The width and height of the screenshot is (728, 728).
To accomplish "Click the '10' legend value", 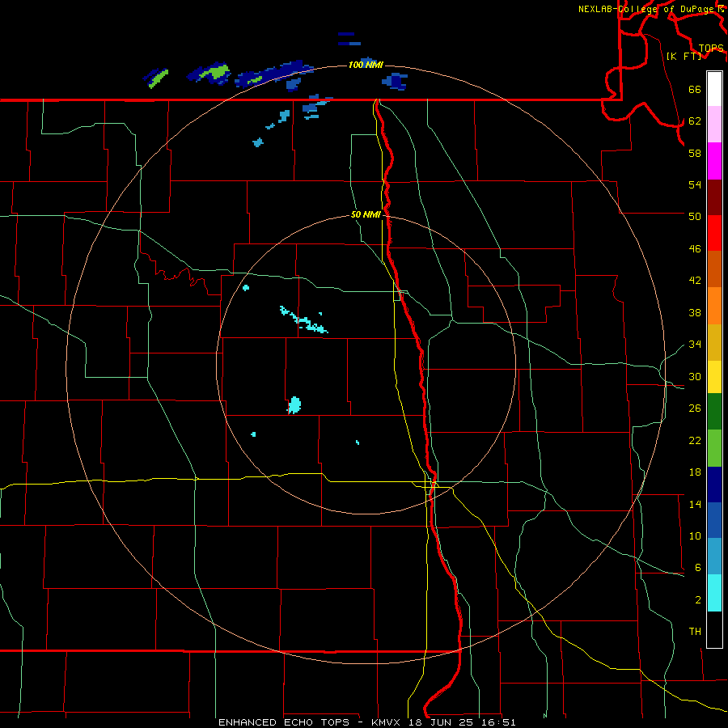I will (695, 535).
